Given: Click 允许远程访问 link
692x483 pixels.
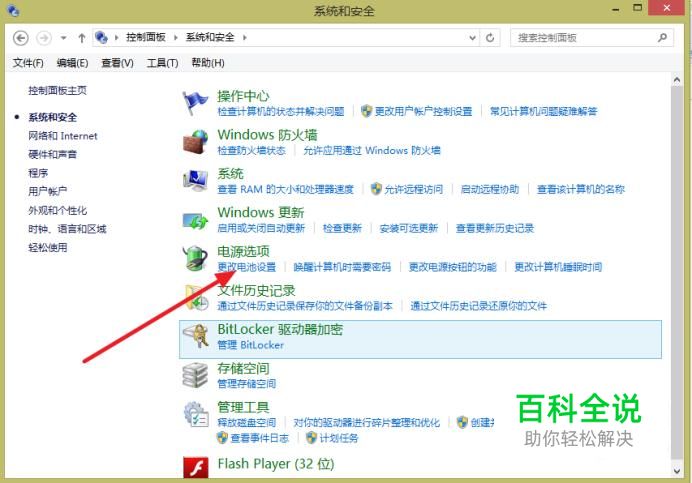Looking at the screenshot, I should coord(414,189).
